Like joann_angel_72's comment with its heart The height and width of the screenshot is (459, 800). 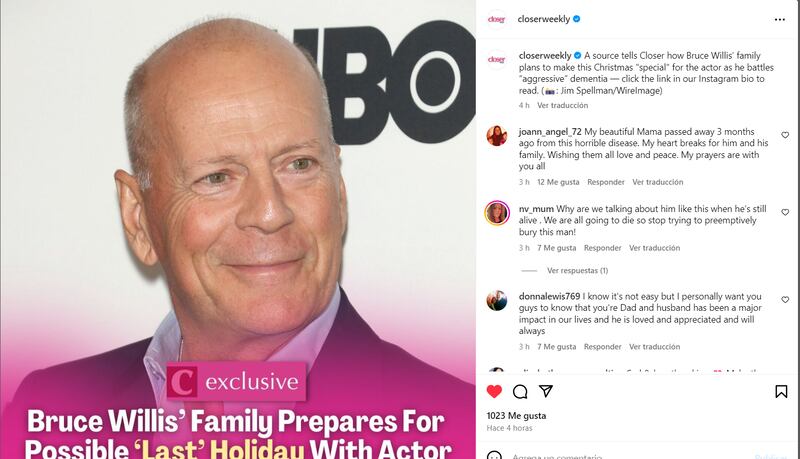785,135
